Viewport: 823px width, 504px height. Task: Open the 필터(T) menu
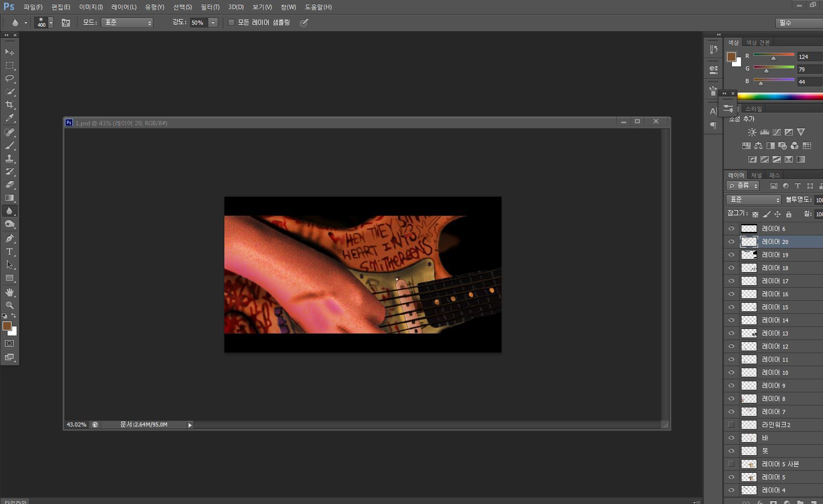[210, 7]
